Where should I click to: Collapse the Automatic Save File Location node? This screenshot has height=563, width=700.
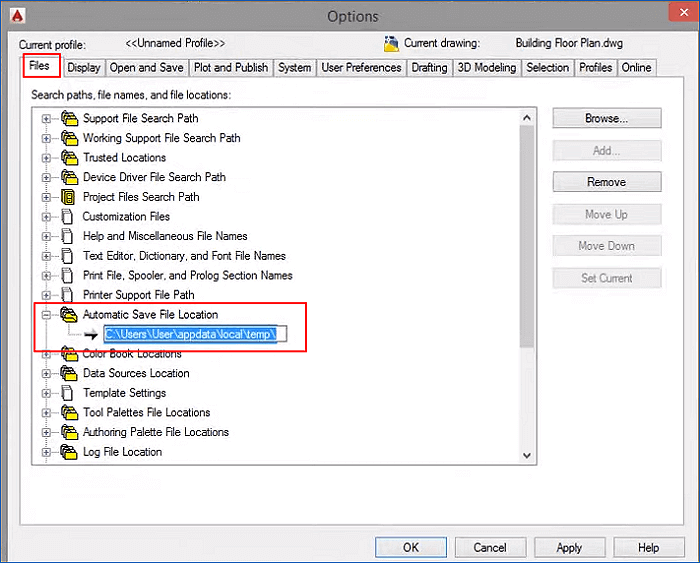(x=46, y=315)
